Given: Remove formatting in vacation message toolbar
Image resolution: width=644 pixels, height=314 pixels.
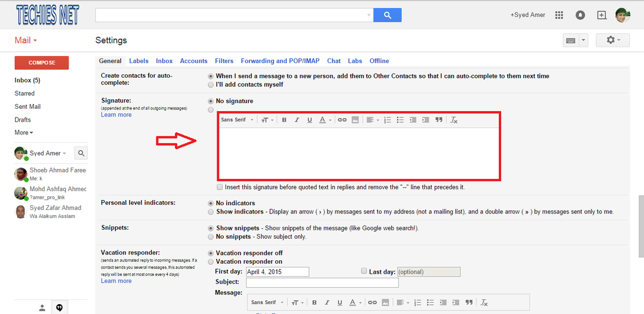Looking at the screenshot, I should click(484, 302).
